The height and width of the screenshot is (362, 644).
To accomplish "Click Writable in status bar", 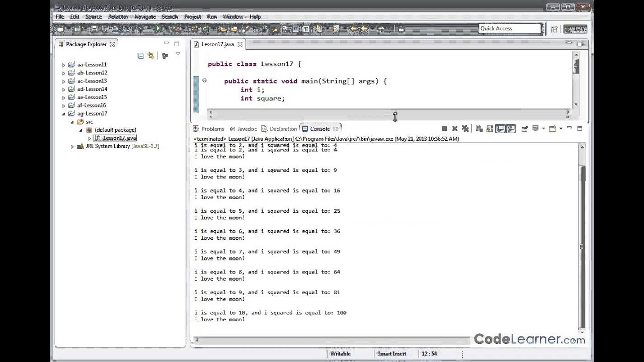I will tap(341, 354).
